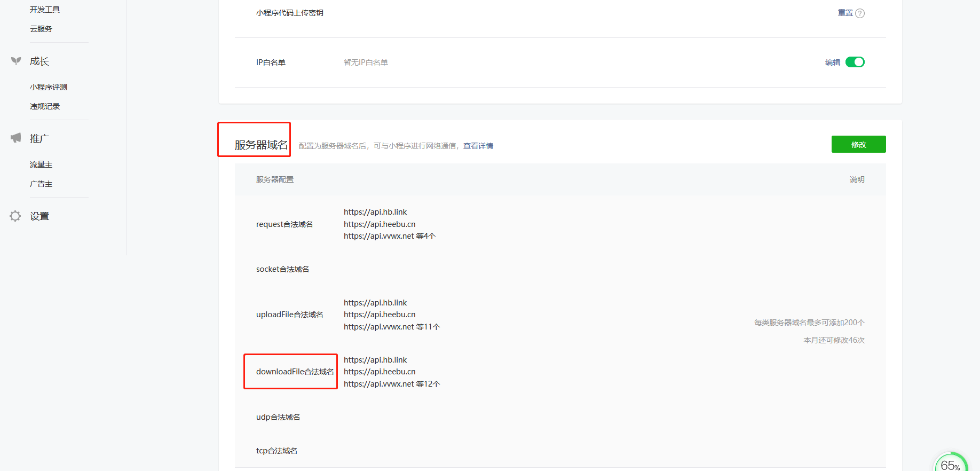This screenshot has height=471, width=980.
Task: Click the 本月还可修改46次 note
Action: (x=834, y=340)
